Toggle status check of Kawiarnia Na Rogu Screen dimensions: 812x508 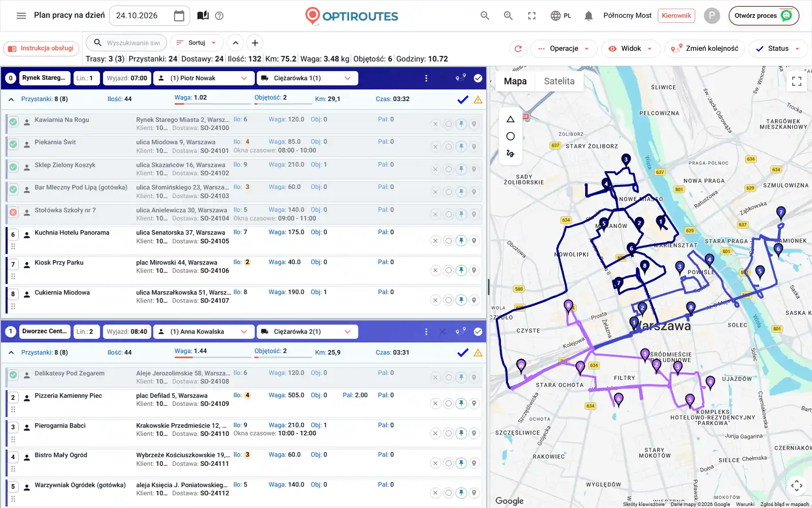click(13, 122)
